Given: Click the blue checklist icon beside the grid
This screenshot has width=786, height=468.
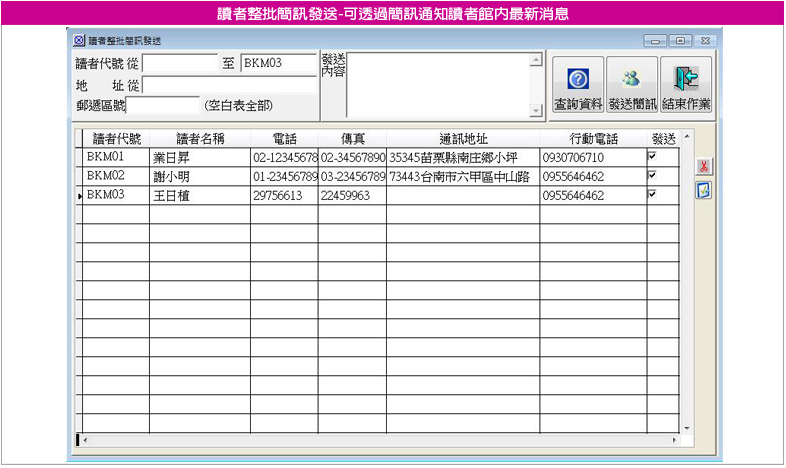Looking at the screenshot, I should [x=703, y=190].
